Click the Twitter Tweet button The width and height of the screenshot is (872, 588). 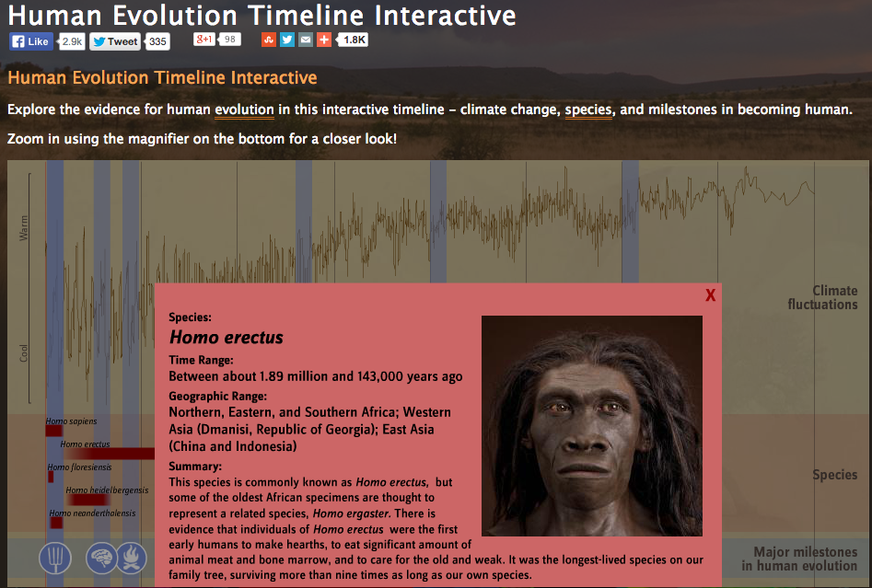click(115, 41)
